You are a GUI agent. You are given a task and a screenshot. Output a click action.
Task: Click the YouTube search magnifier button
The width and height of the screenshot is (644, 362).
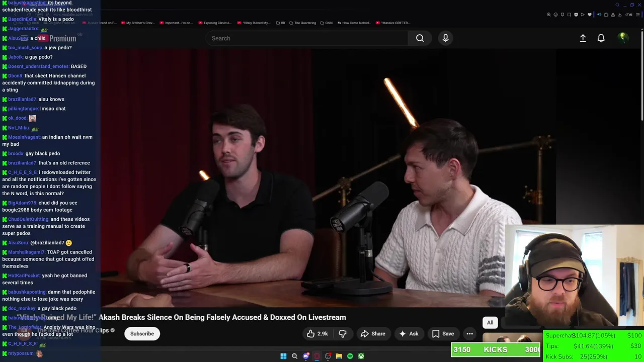pyautogui.click(x=420, y=38)
